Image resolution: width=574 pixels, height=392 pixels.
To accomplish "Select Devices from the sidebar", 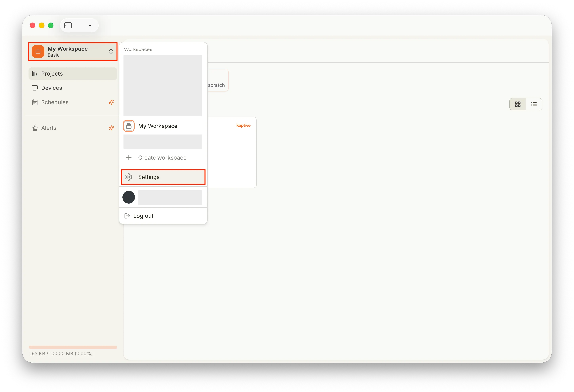I will point(51,88).
